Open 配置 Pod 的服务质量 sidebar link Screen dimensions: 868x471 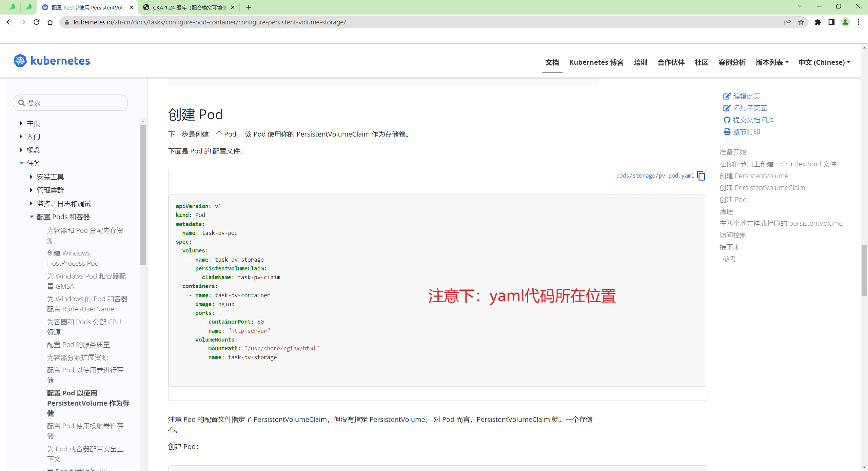pos(79,345)
